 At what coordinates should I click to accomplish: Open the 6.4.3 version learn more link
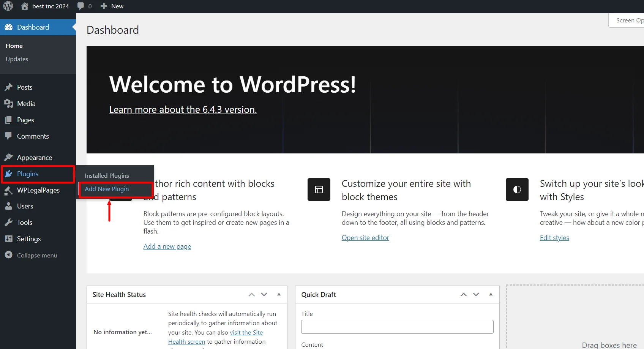[183, 109]
